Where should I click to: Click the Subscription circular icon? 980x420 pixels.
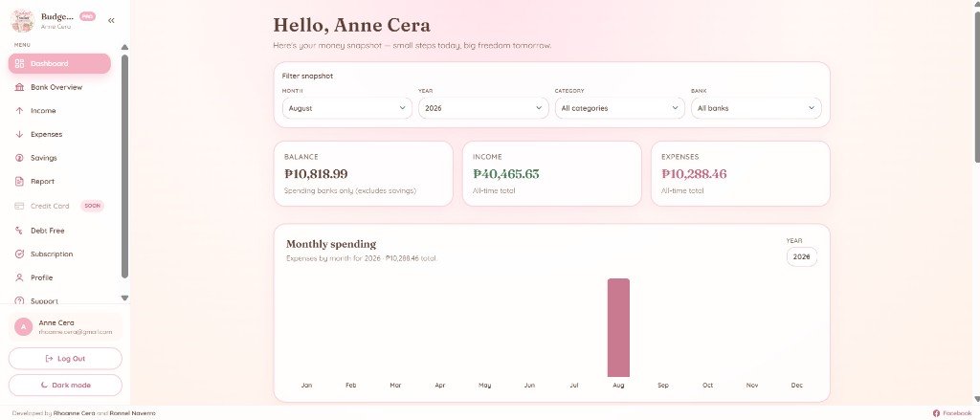[19, 254]
